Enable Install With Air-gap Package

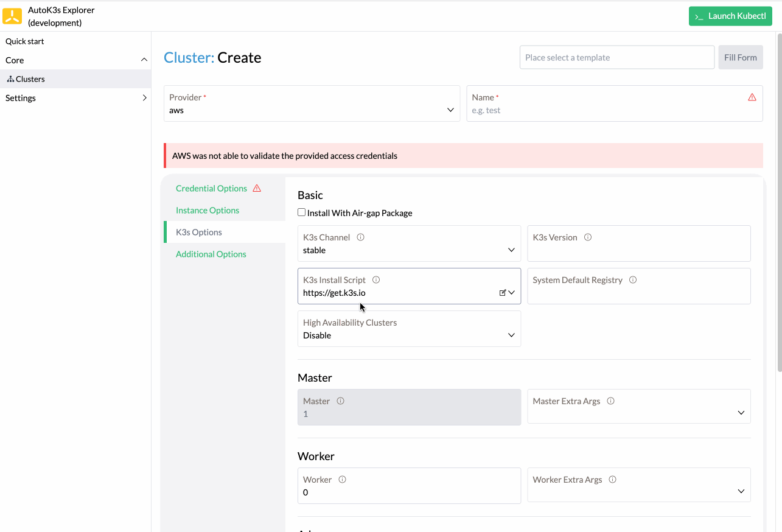coord(301,212)
